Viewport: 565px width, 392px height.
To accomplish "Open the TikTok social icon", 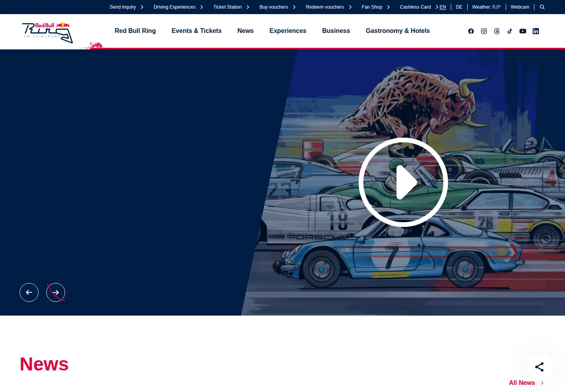I will pyautogui.click(x=510, y=31).
